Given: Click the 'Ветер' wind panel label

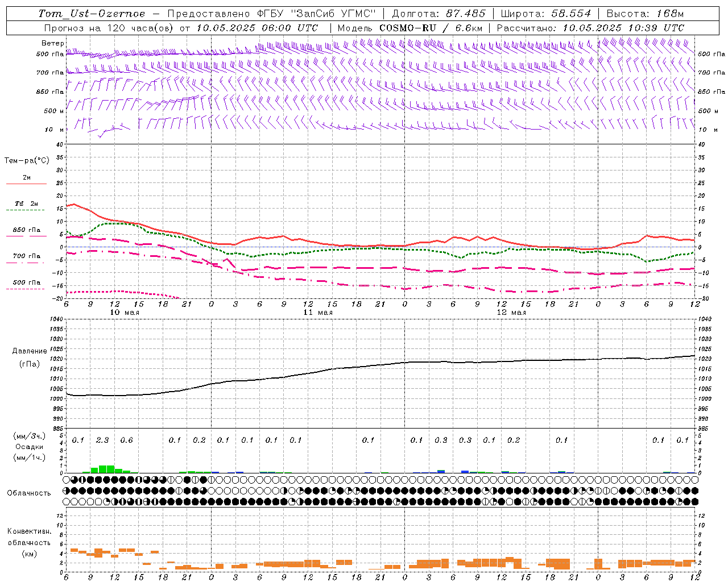Looking at the screenshot, I should (x=52, y=44).
